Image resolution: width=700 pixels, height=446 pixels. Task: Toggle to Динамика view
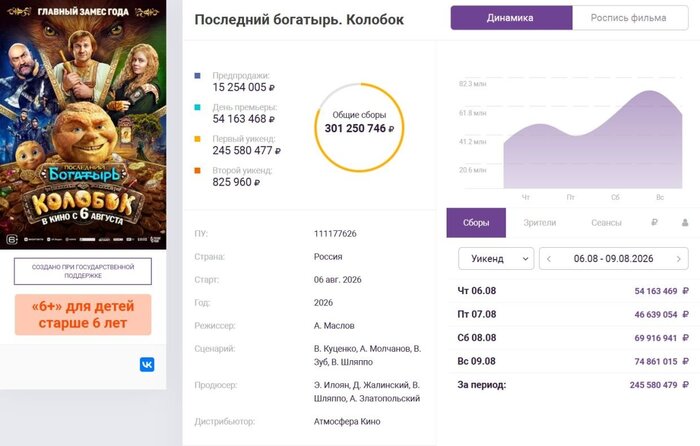[511, 18]
